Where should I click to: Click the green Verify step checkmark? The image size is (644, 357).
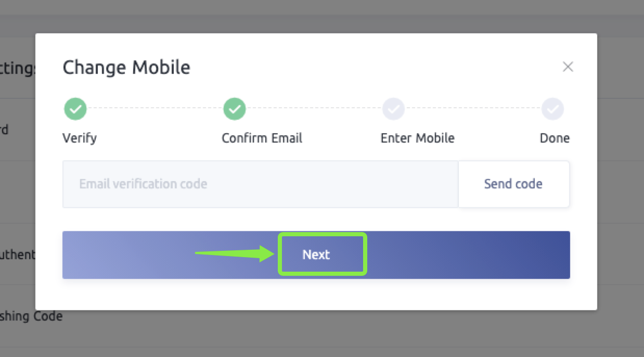click(75, 109)
